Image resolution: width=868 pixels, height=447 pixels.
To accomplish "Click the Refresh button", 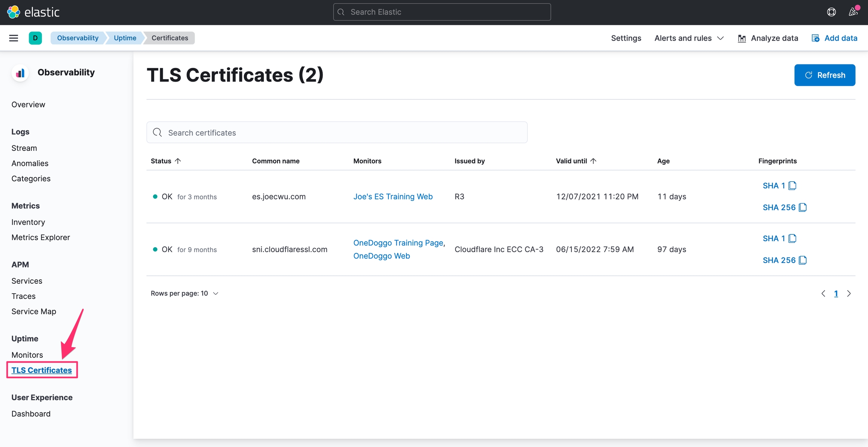I will click(825, 75).
